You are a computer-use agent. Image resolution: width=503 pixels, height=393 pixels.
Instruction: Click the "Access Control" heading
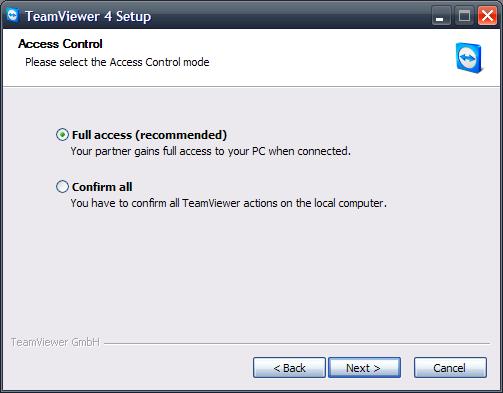click(60, 44)
